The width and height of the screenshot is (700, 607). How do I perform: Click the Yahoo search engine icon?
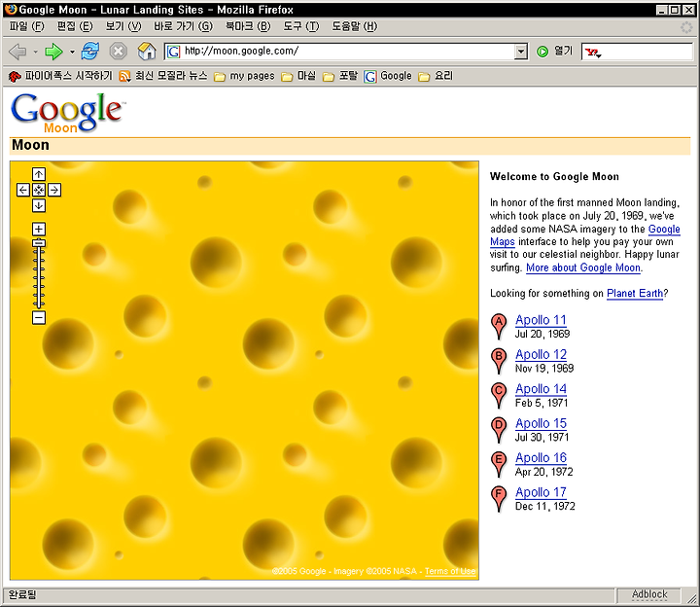(x=593, y=53)
